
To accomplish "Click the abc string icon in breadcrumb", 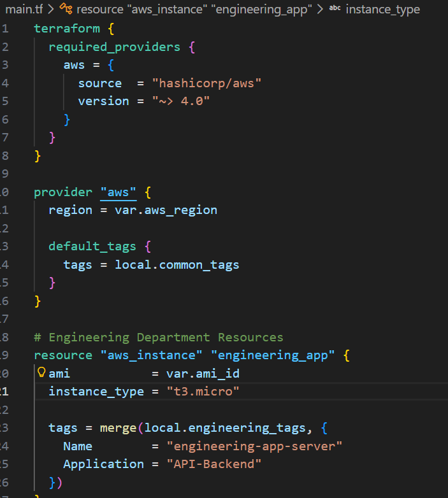I will pos(335,10).
